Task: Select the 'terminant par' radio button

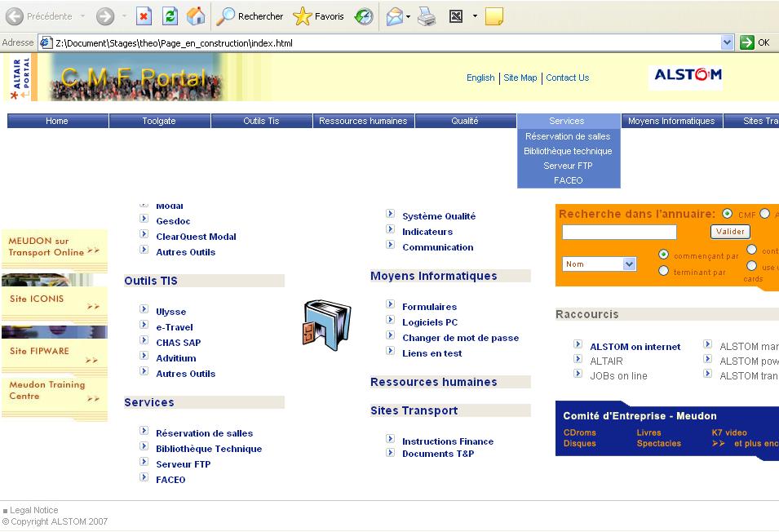Action: tap(663, 271)
